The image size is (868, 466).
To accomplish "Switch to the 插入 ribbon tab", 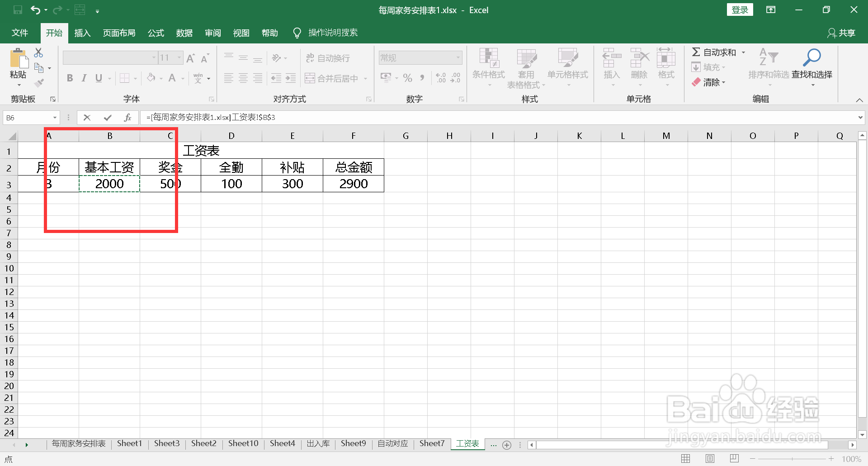I will [x=82, y=33].
